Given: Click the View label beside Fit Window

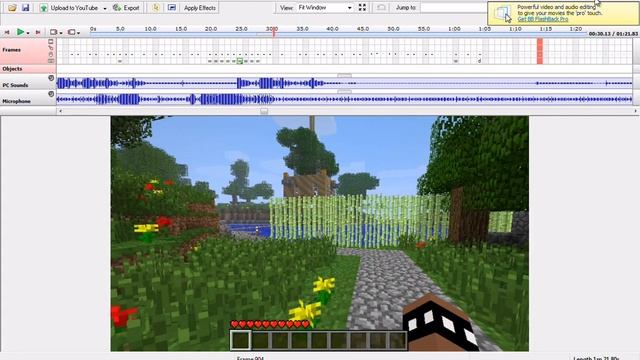Looking at the screenshot, I should pos(286,8).
